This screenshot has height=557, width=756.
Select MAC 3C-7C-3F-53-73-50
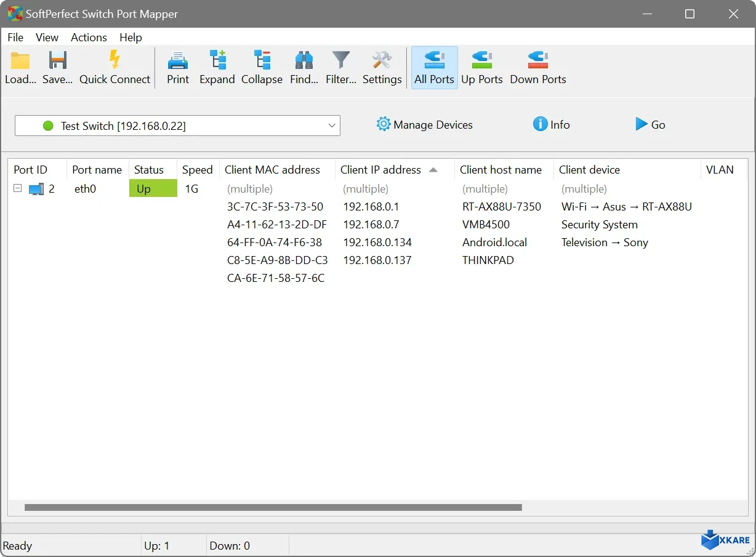(x=275, y=207)
